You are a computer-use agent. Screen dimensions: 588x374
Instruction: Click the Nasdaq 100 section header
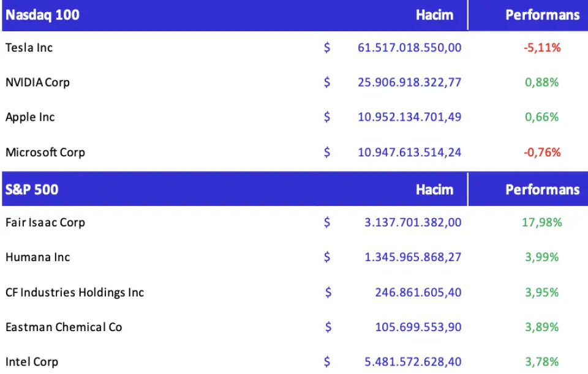[x=42, y=15]
